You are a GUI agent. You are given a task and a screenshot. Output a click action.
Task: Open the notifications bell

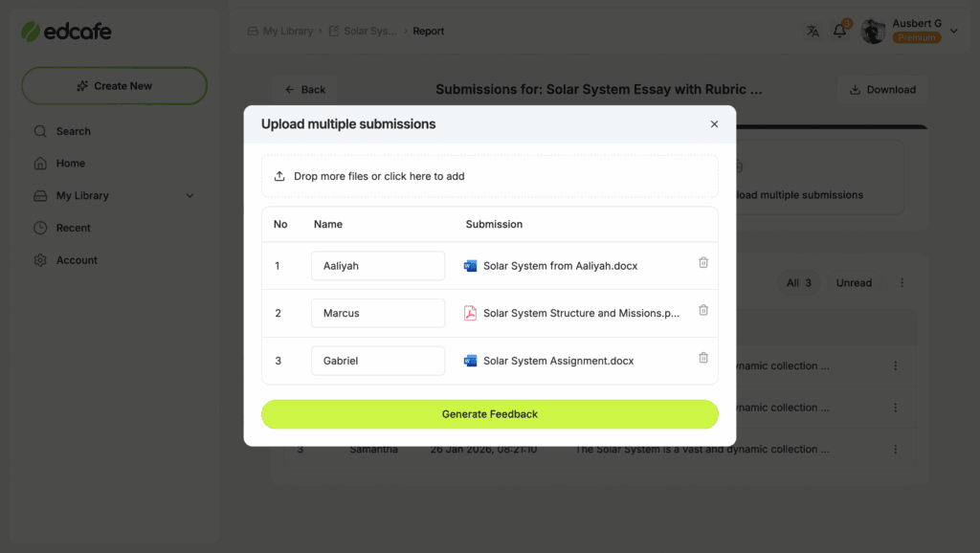[x=839, y=31]
